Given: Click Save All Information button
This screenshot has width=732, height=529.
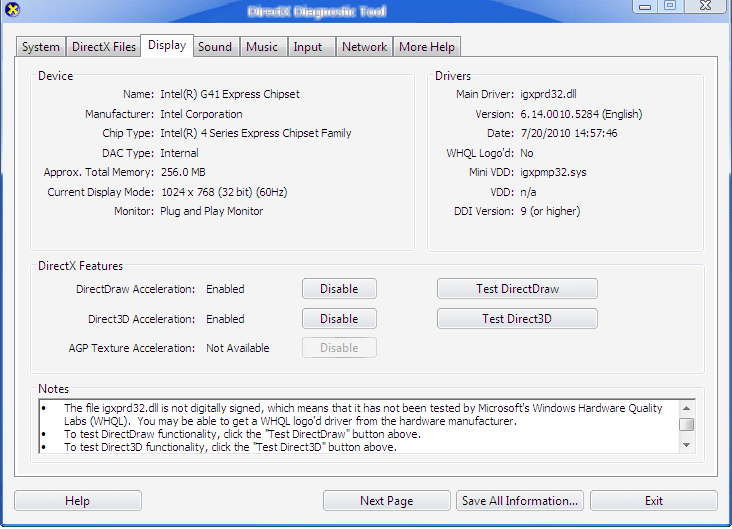Looking at the screenshot, I should pos(520,501).
